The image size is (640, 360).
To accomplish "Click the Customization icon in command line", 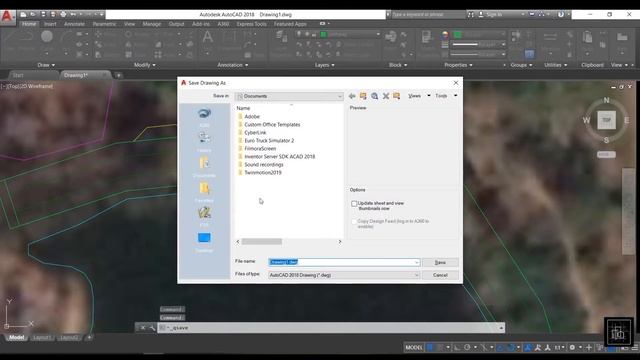I will (152, 328).
